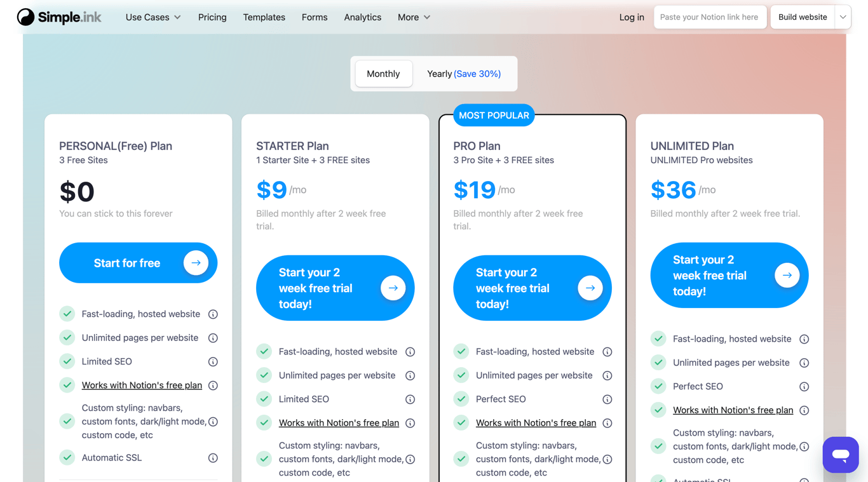Click the $9 price
The width and height of the screenshot is (868, 482).
[271, 190]
